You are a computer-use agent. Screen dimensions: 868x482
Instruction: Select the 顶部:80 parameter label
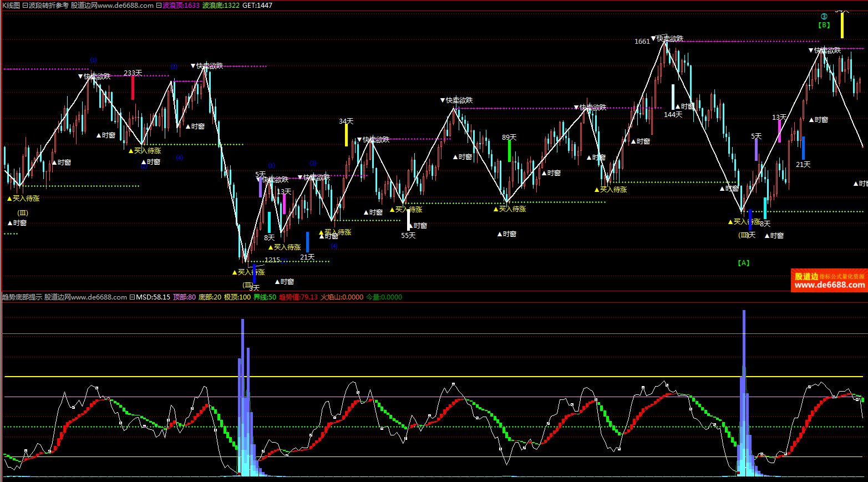[x=184, y=297]
